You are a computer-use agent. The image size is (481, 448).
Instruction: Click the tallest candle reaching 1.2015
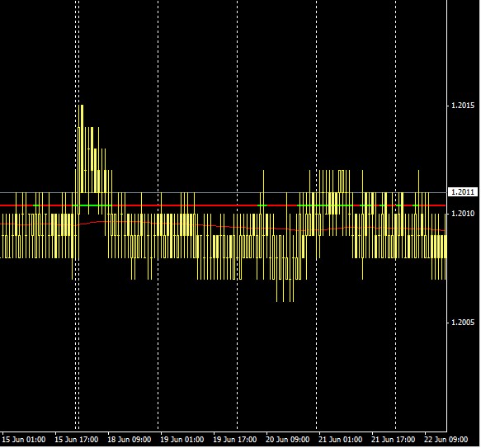point(82,149)
